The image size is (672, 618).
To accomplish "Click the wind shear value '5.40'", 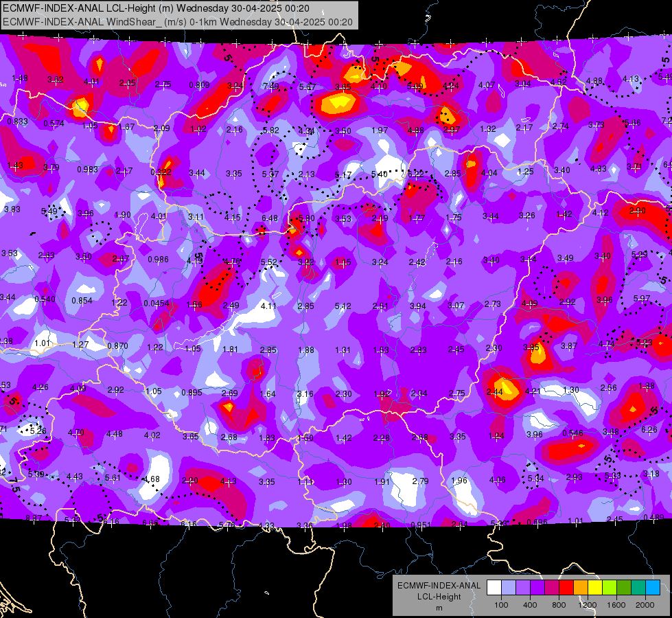I will click(380, 174).
